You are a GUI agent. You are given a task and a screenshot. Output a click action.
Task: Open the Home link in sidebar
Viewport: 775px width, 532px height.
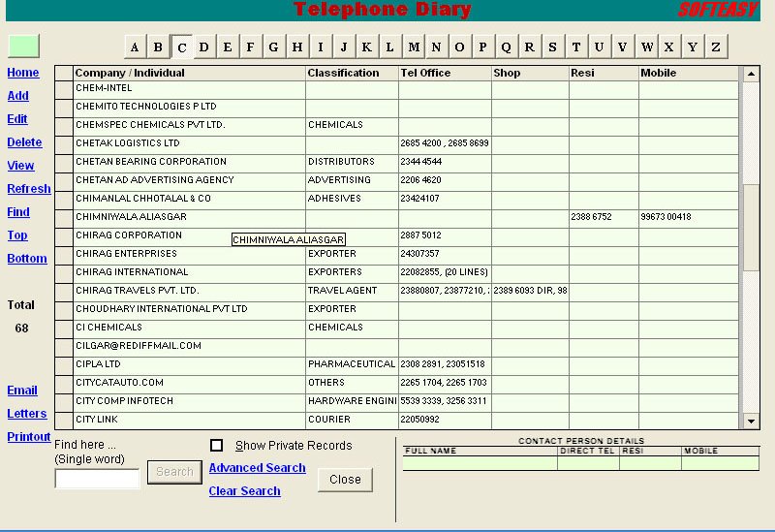22,72
